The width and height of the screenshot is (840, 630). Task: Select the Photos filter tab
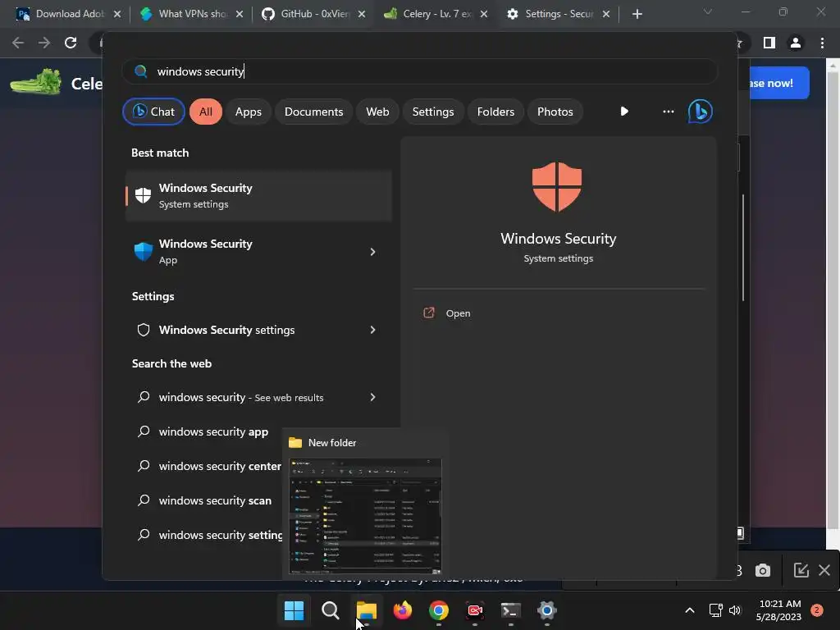coord(555,112)
